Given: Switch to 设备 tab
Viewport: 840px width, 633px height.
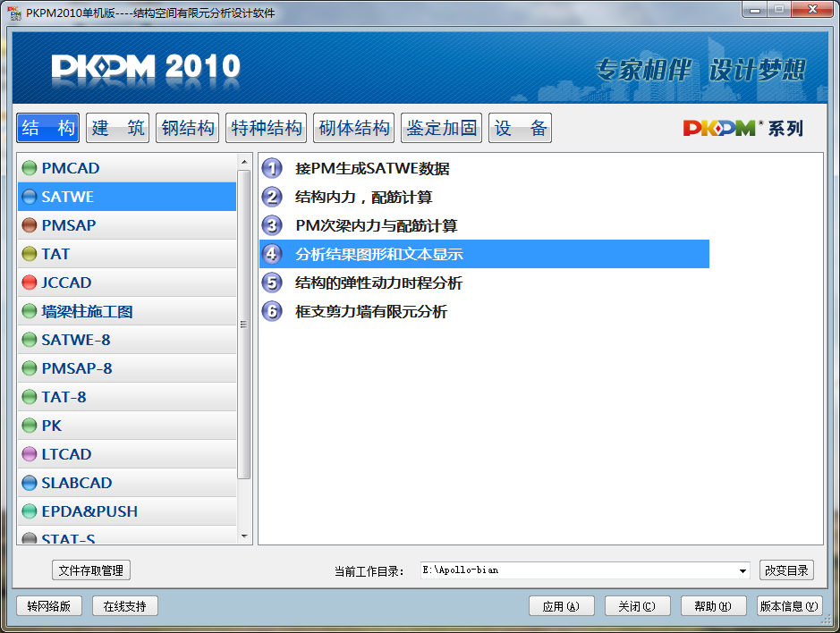Looking at the screenshot, I should (x=520, y=128).
